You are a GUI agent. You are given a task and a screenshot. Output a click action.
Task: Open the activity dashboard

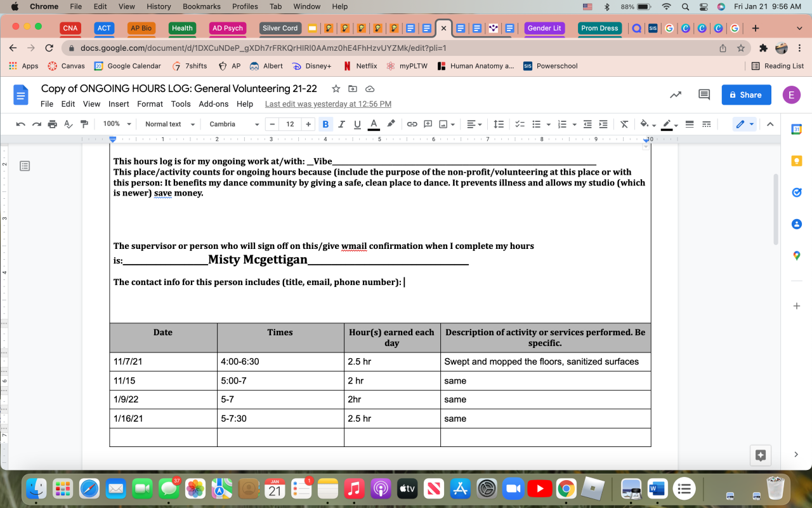pos(676,95)
